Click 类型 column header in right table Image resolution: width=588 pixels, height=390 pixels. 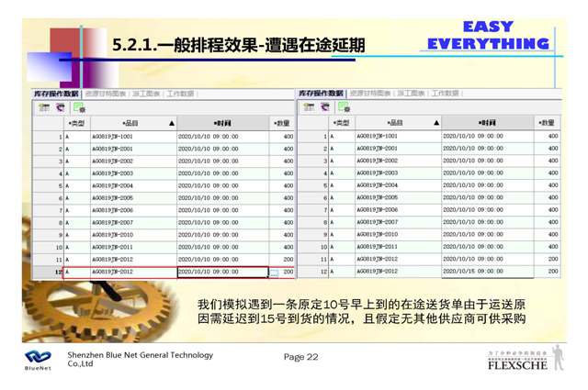[342, 123]
